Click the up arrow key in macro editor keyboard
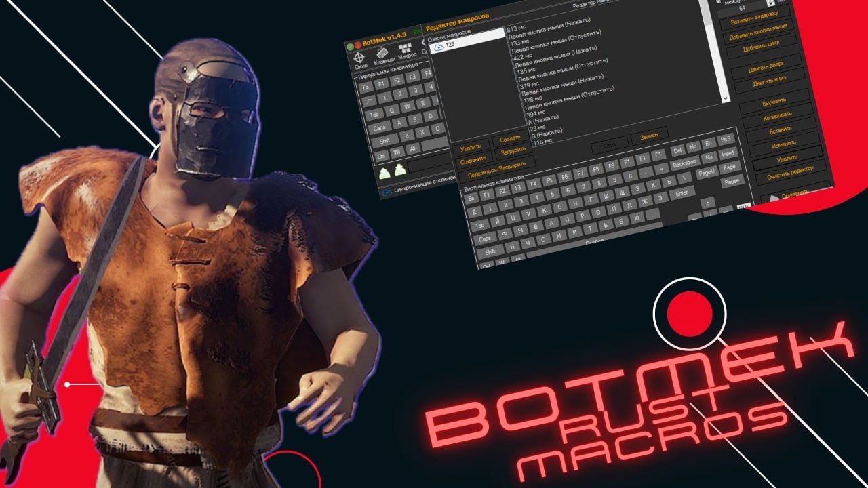868x488 pixels. click(x=708, y=203)
